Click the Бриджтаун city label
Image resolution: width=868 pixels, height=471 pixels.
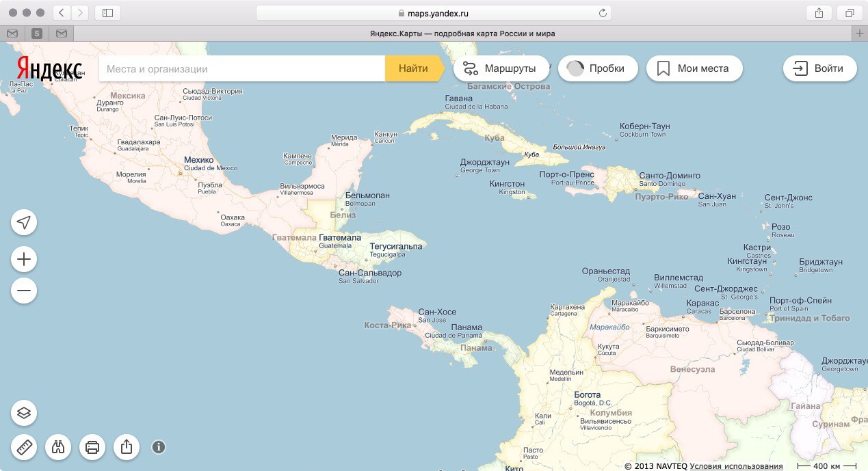coord(821,262)
